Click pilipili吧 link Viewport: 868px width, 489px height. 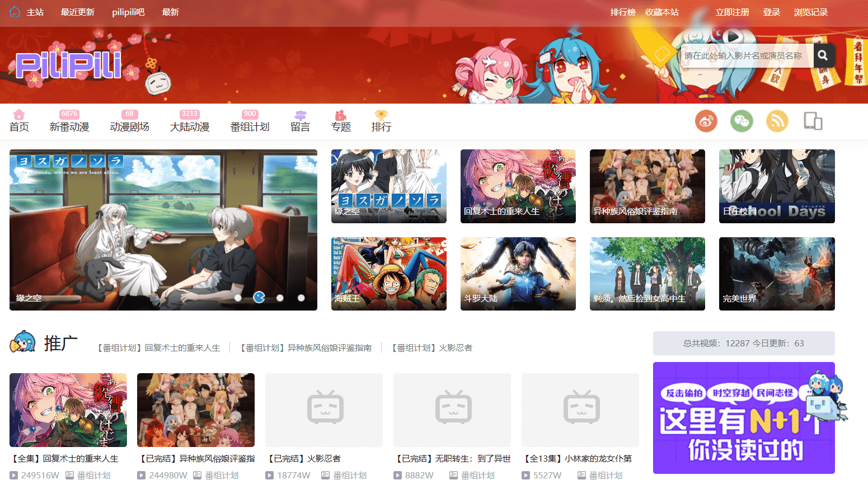click(128, 12)
